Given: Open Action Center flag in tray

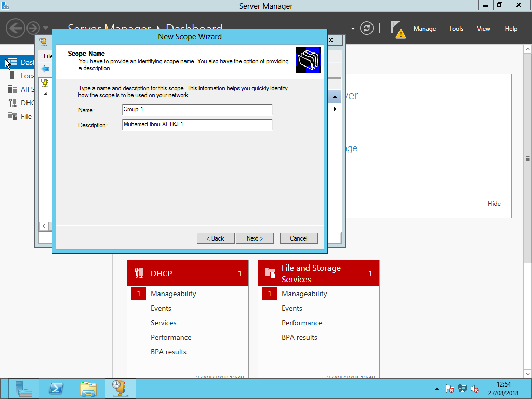Looking at the screenshot, I should tap(449, 389).
